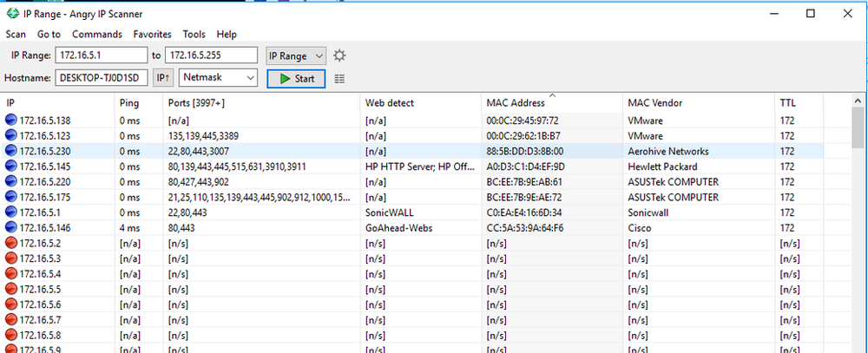
Task: Click the 4 ms ping value
Action: [128, 227]
